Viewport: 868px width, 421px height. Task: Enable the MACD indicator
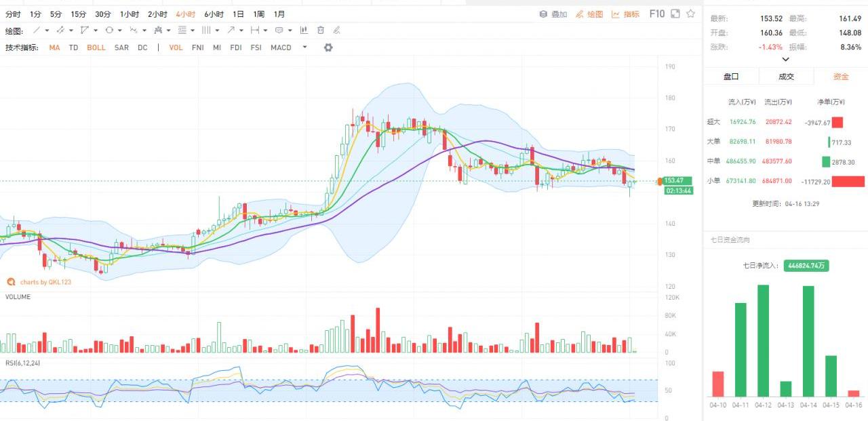click(x=281, y=47)
